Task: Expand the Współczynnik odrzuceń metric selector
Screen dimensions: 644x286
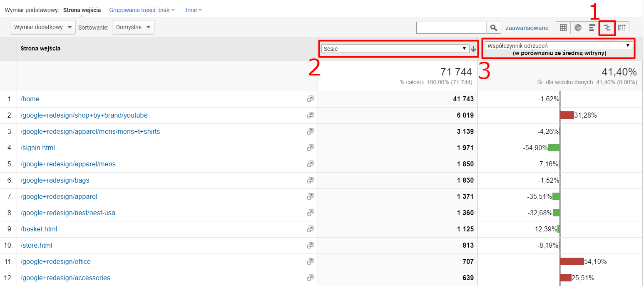Action: click(x=558, y=46)
